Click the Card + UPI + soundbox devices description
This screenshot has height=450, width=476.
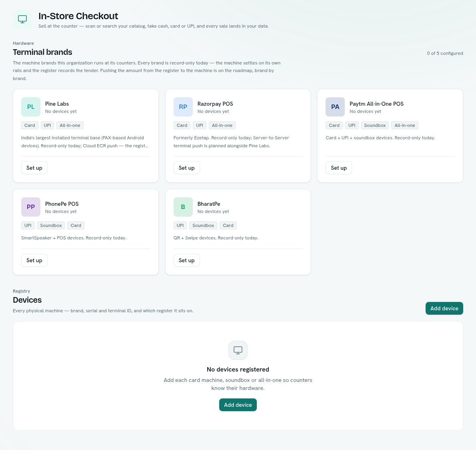tap(380, 138)
